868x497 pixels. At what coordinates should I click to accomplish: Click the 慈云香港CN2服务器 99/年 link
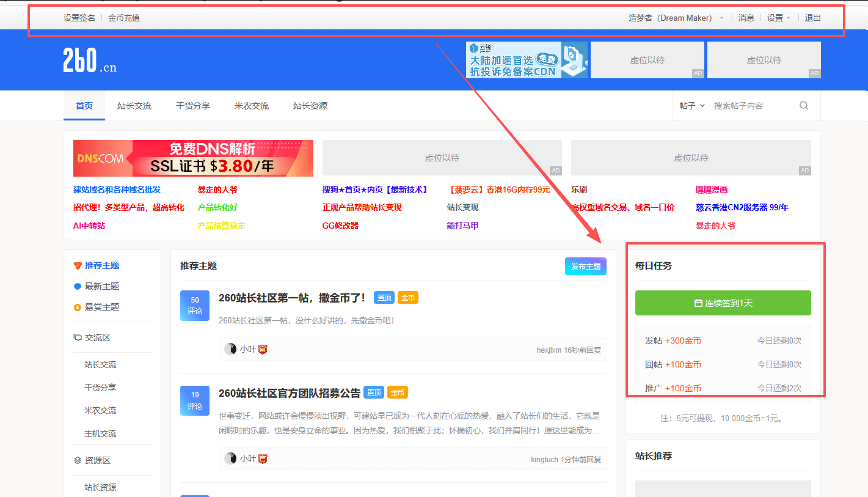pos(742,207)
